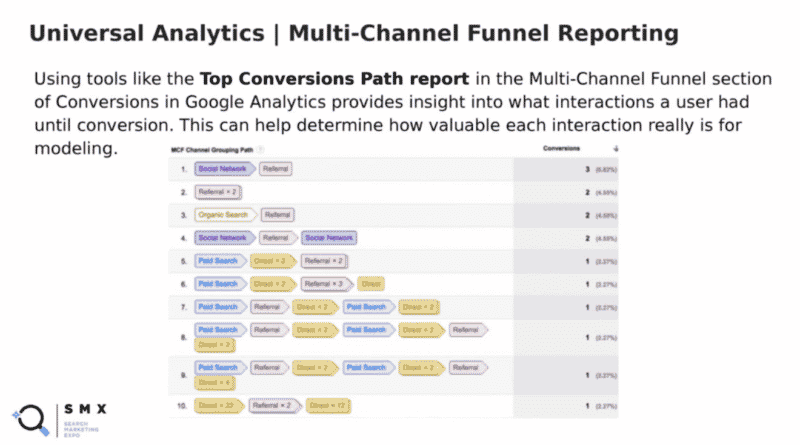
Task: Click the bold Top Conversions Path report text
Action: point(334,79)
